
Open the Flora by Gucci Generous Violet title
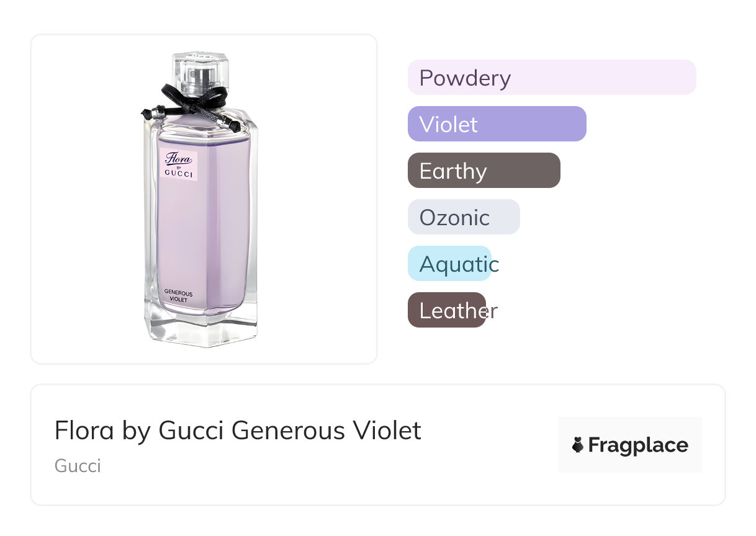[x=238, y=430]
